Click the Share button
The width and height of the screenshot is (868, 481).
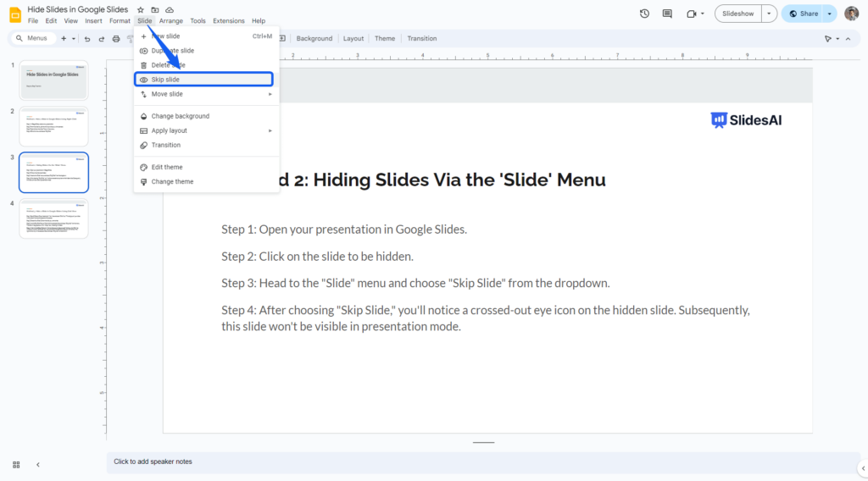coord(804,14)
